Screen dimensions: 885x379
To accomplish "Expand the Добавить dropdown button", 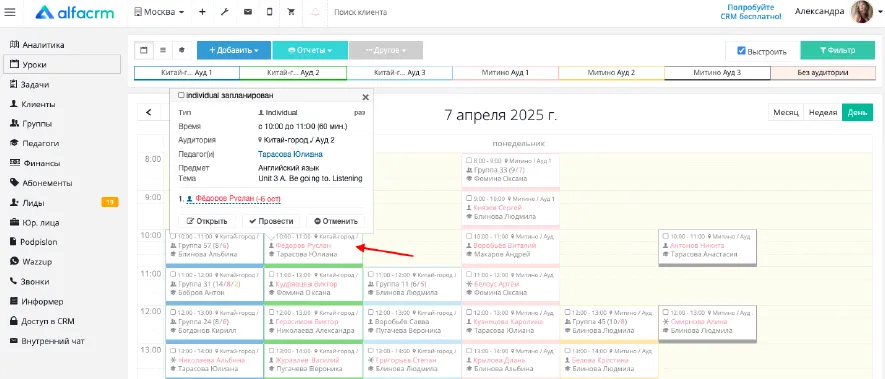I will coord(234,50).
